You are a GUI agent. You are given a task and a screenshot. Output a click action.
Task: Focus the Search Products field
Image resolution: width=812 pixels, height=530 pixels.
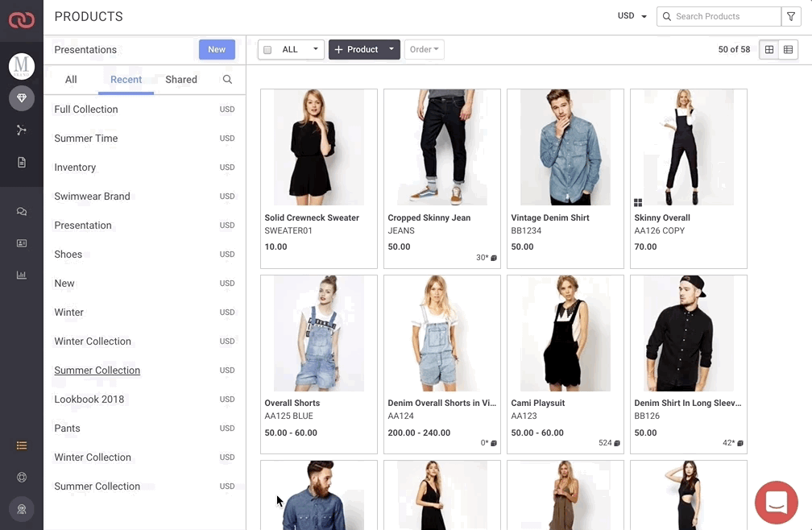point(719,16)
